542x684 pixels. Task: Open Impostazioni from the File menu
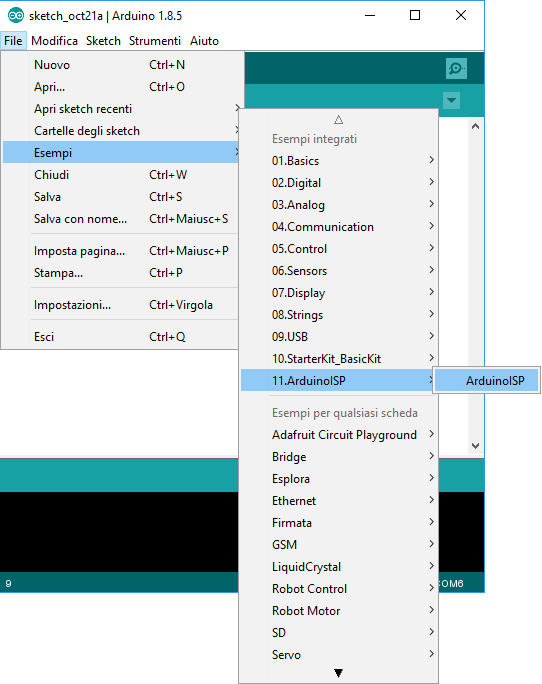[121, 304]
